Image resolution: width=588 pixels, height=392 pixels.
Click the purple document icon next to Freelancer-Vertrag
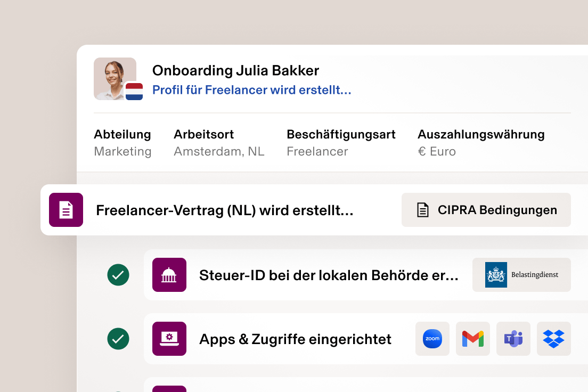(66, 210)
